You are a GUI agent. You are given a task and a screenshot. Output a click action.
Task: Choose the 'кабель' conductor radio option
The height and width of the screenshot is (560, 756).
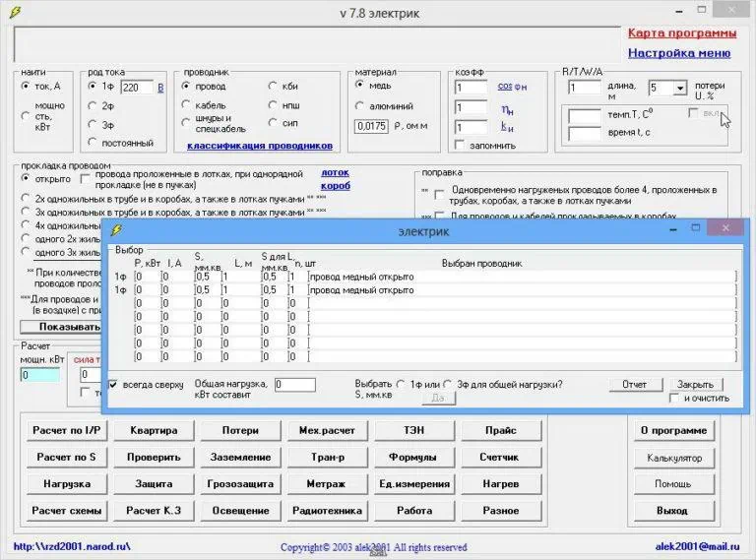186,105
